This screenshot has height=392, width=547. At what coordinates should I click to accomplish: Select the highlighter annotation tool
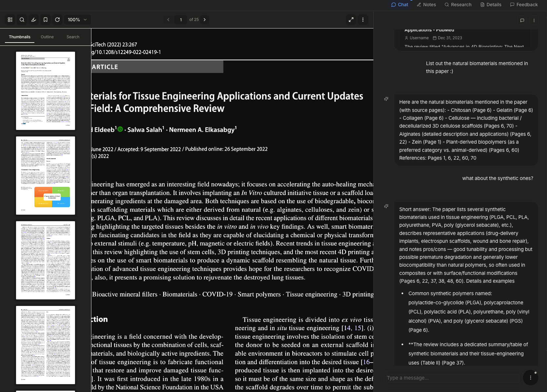coord(33,20)
